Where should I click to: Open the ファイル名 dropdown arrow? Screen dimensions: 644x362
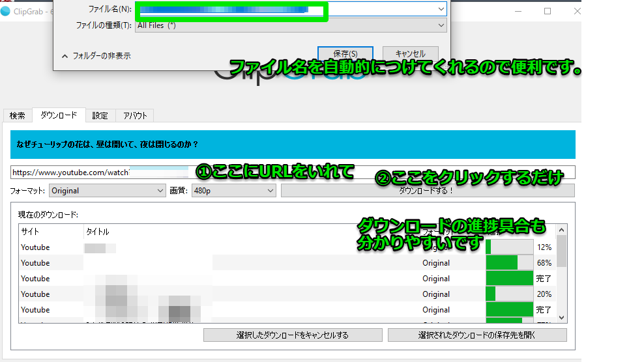pyautogui.click(x=441, y=9)
